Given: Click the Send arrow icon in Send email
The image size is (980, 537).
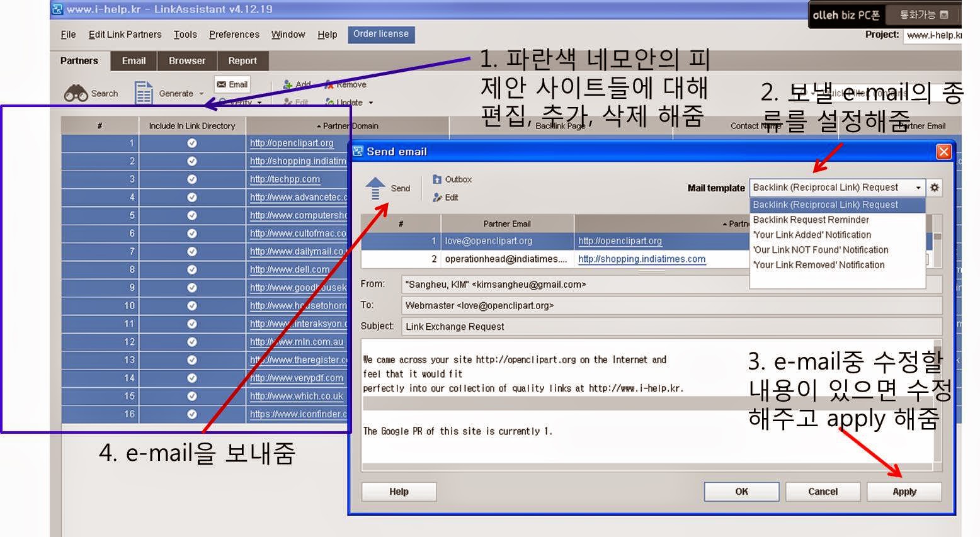Looking at the screenshot, I should pyautogui.click(x=375, y=188).
